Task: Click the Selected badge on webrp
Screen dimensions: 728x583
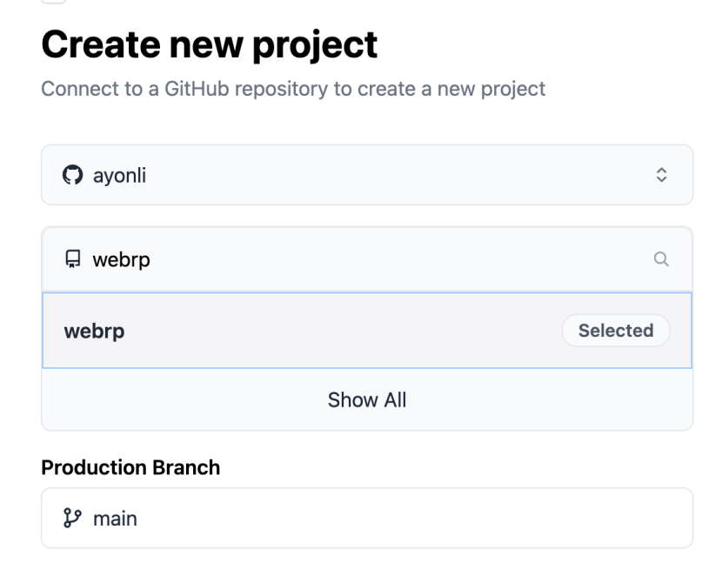Action: tap(616, 331)
